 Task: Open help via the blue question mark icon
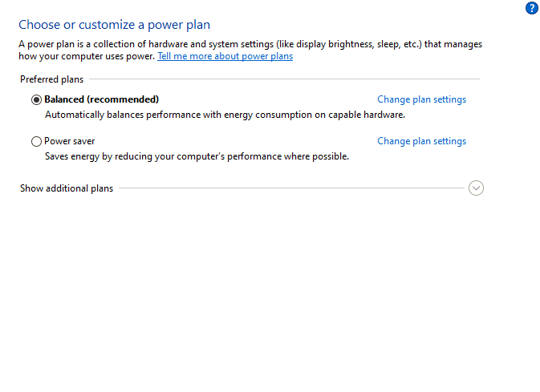[532, 8]
